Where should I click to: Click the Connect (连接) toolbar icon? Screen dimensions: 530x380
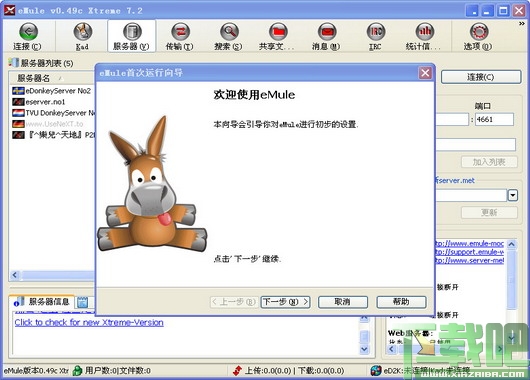(x=28, y=32)
